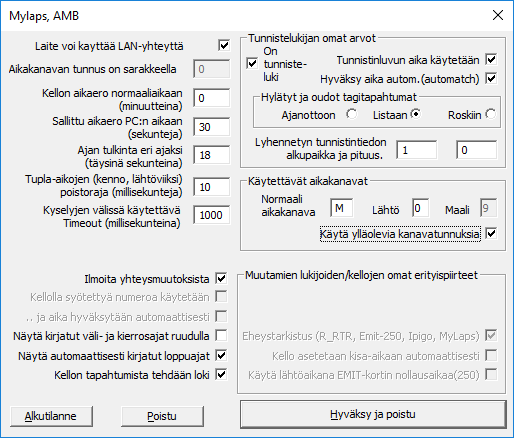
Task: Click 'Hyväksy ja poistu' button
Action: (x=373, y=414)
